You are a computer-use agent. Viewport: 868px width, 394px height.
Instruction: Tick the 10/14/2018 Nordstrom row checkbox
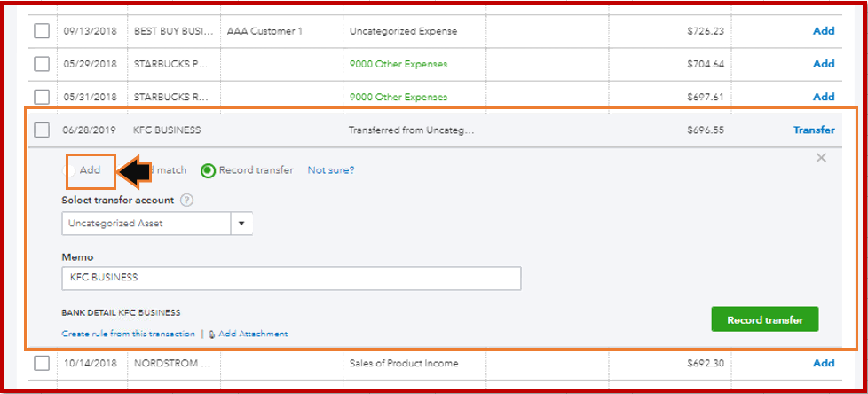pyautogui.click(x=42, y=363)
